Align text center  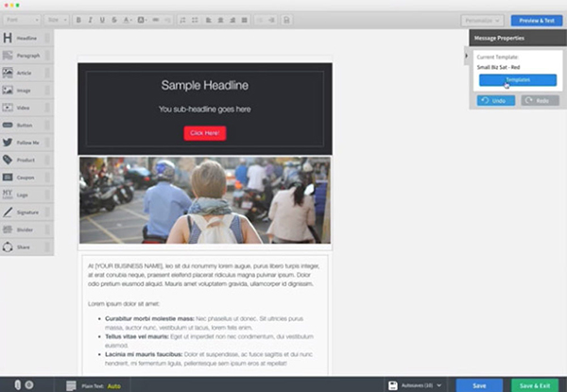click(220, 20)
